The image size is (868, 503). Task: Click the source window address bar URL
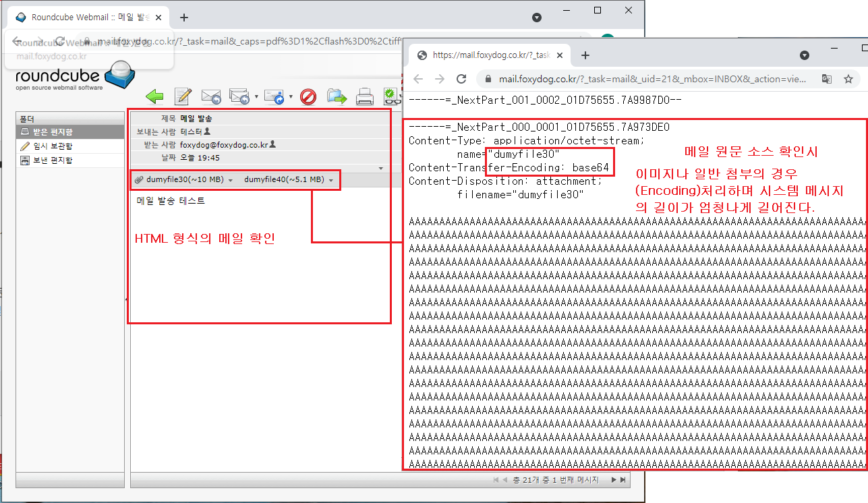[652, 79]
